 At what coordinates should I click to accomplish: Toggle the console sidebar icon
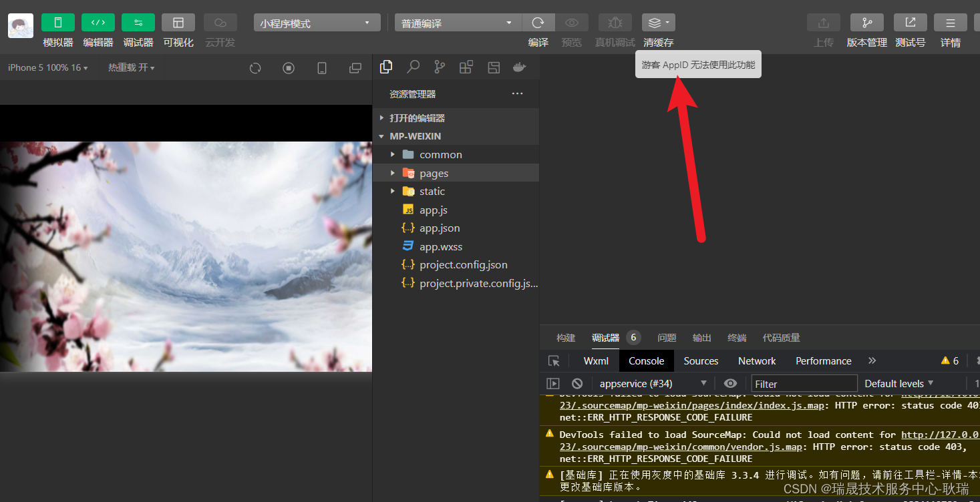553,383
